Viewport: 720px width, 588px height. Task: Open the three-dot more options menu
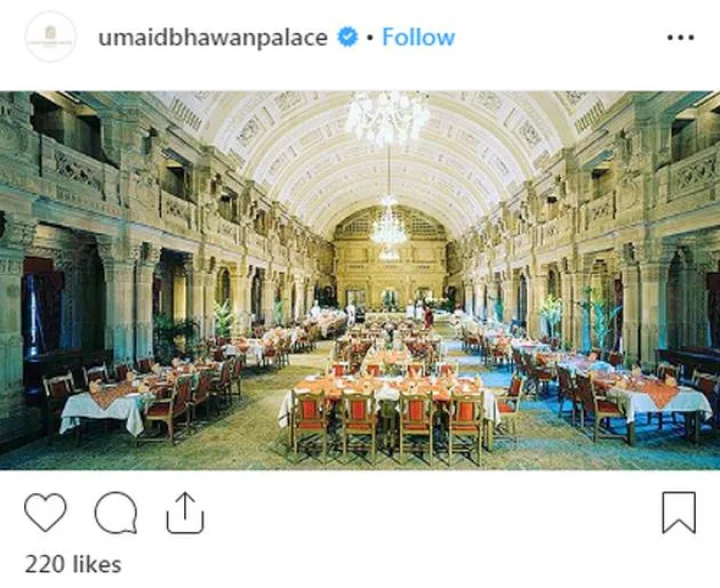tap(681, 37)
